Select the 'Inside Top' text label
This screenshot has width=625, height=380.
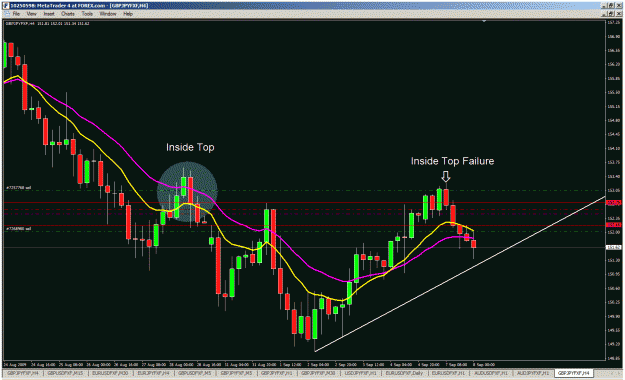190,148
